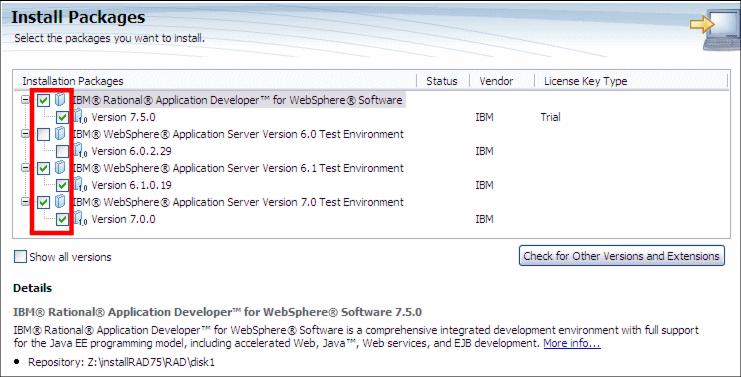This screenshot has height=377, width=741.
Task: Collapse the Rational Application Developer tree node
Action: pyautogui.click(x=25, y=100)
